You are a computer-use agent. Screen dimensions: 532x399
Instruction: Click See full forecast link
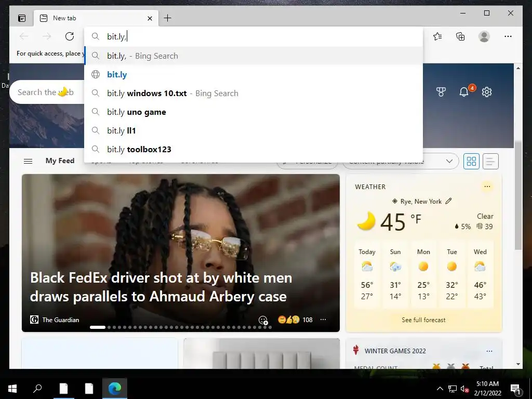[423, 320]
